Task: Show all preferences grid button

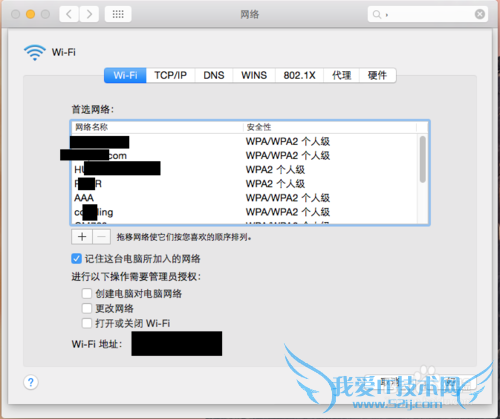Action: (x=118, y=14)
